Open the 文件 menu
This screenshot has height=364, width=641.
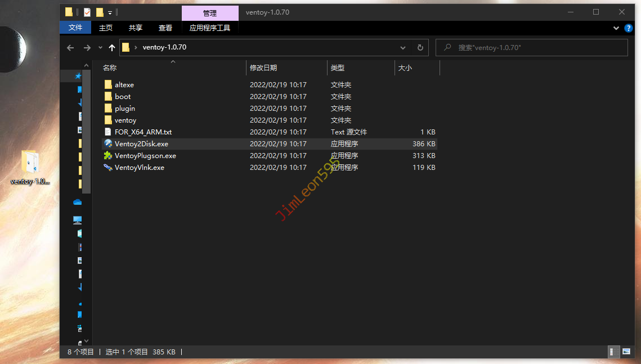point(75,28)
